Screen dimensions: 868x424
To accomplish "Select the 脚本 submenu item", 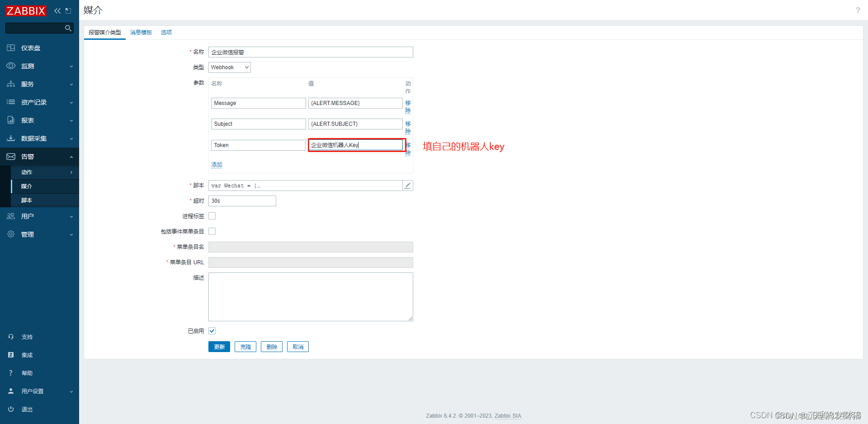I will 45,200.
